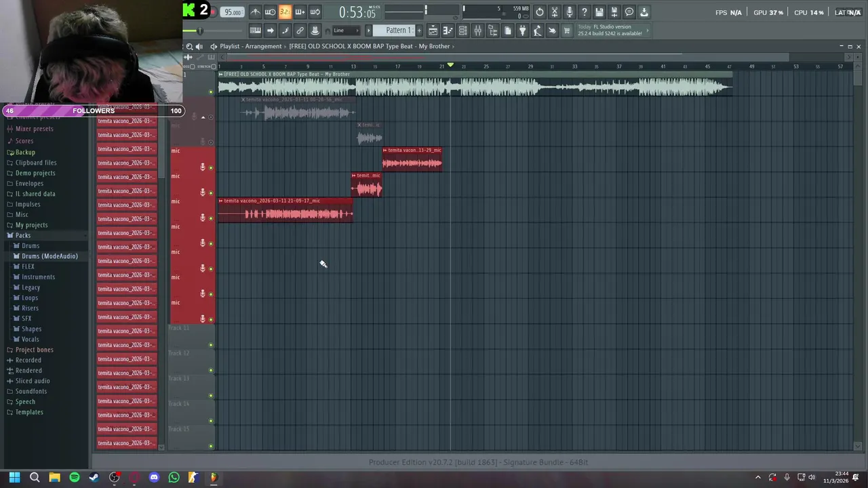
Task: Select the 13-29_mic audio clip
Action: [412, 159]
